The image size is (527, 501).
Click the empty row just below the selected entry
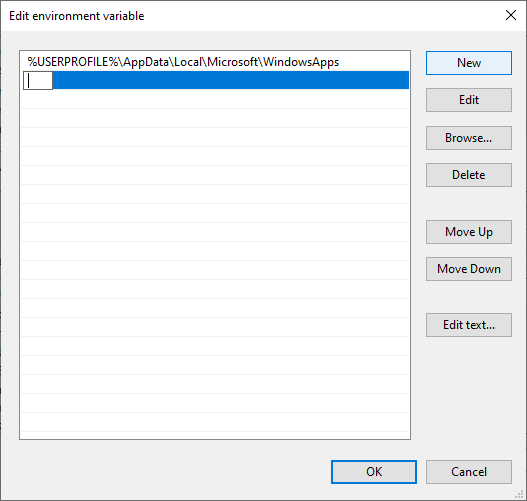point(215,99)
